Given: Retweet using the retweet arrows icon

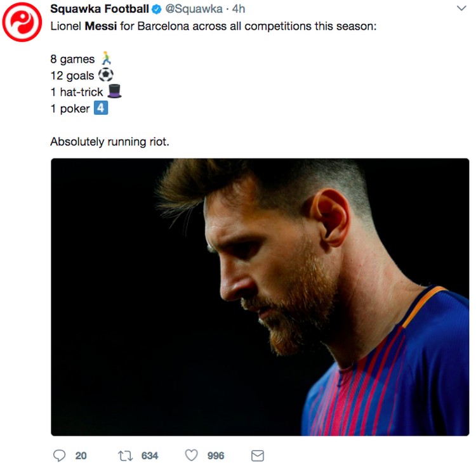Looking at the screenshot, I should point(125,455).
